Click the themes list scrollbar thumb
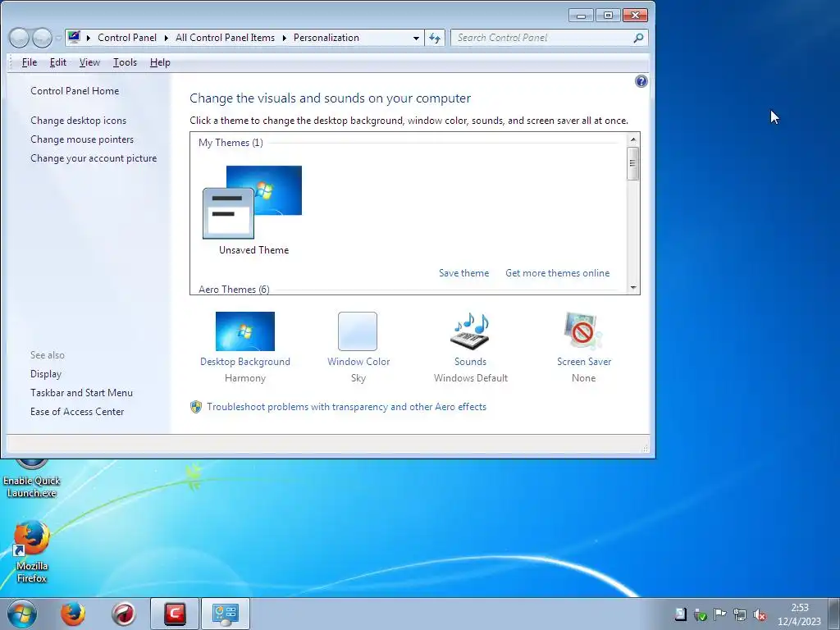Screen dimensions: 840x630 [x=633, y=163]
